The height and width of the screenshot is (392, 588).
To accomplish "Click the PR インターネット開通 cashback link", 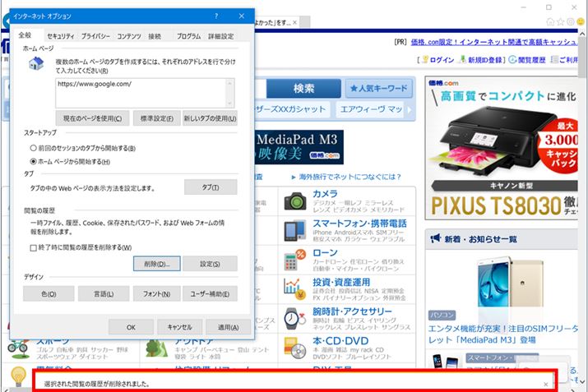I will [494, 42].
